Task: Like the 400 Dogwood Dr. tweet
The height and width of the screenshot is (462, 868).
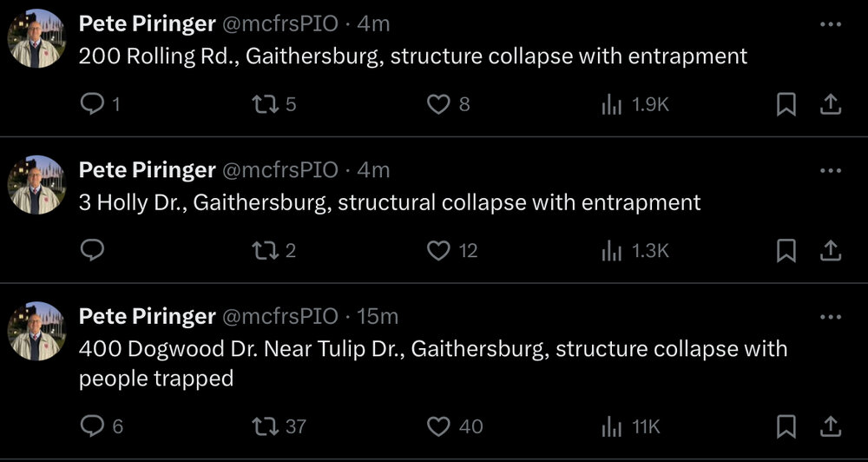Action: pyautogui.click(x=439, y=426)
